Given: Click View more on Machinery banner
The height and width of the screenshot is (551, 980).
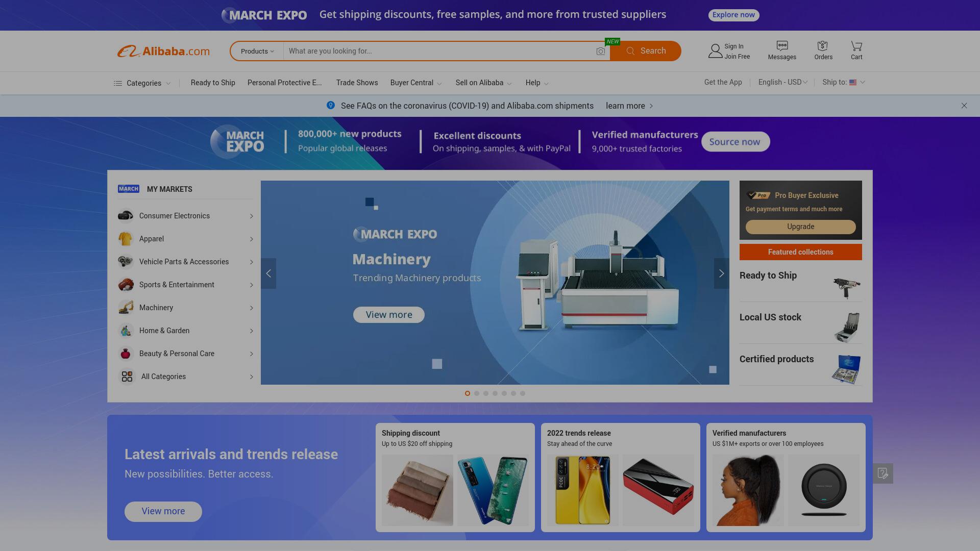Looking at the screenshot, I should tap(389, 315).
